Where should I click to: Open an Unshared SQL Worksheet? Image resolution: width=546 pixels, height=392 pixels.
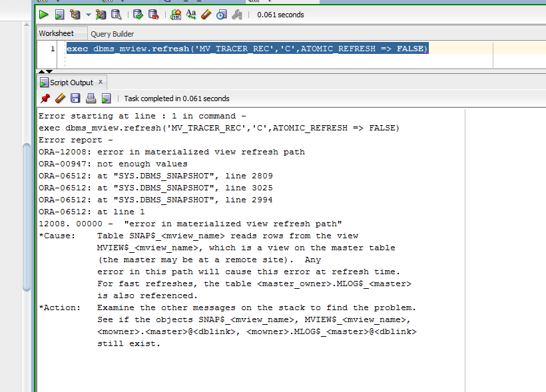pyautogui.click(x=176, y=14)
